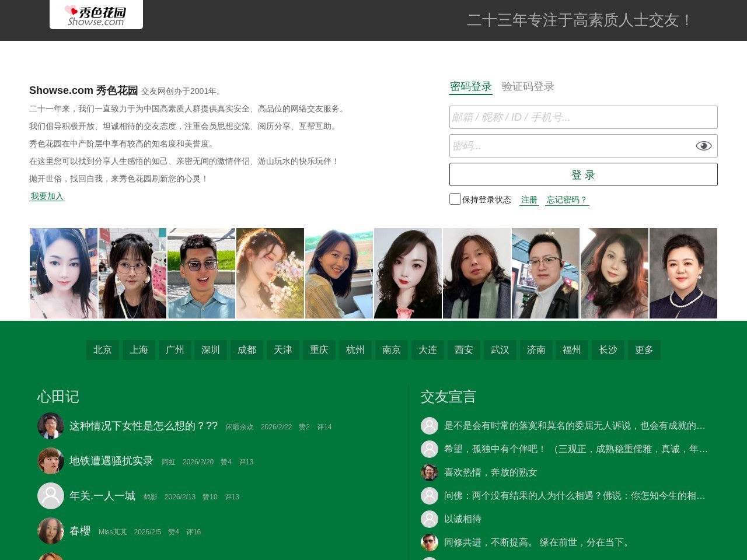Toggle password visibility eye icon

(x=703, y=146)
